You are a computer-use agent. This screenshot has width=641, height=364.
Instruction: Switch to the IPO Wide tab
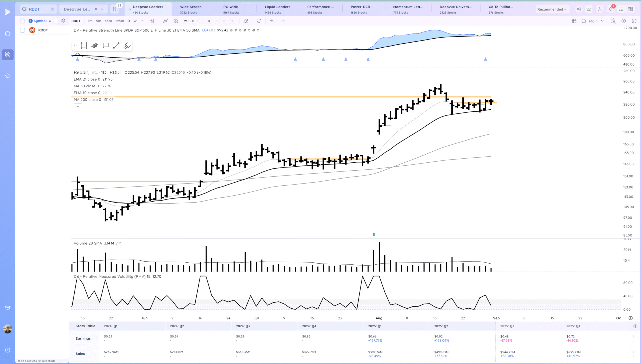(x=231, y=9)
